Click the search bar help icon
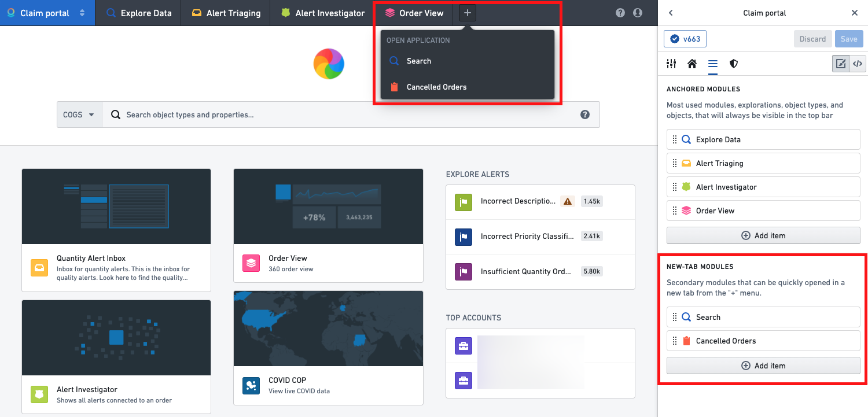The width and height of the screenshot is (868, 417). (585, 115)
